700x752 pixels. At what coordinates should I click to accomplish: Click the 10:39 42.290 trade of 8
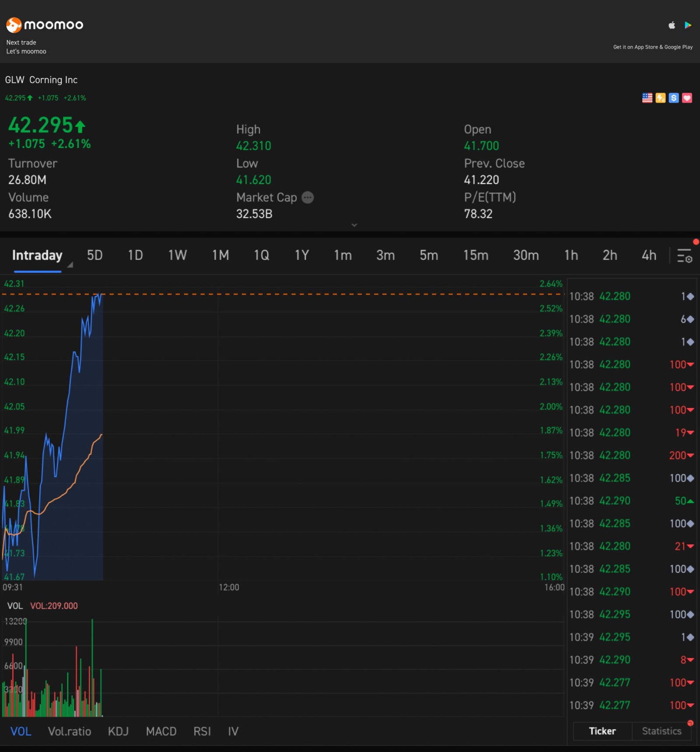[631, 660]
